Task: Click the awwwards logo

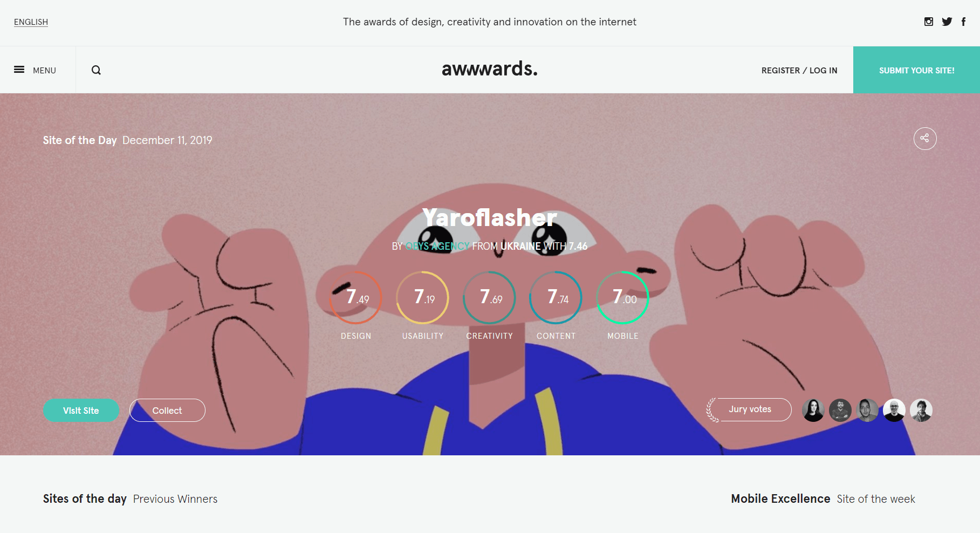Action: (x=490, y=69)
